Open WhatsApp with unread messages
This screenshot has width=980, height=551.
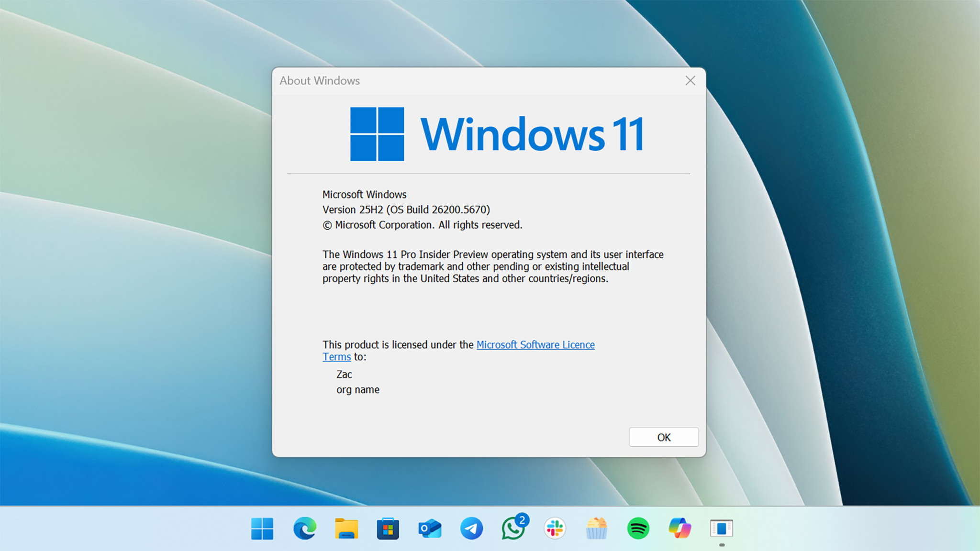513,530
